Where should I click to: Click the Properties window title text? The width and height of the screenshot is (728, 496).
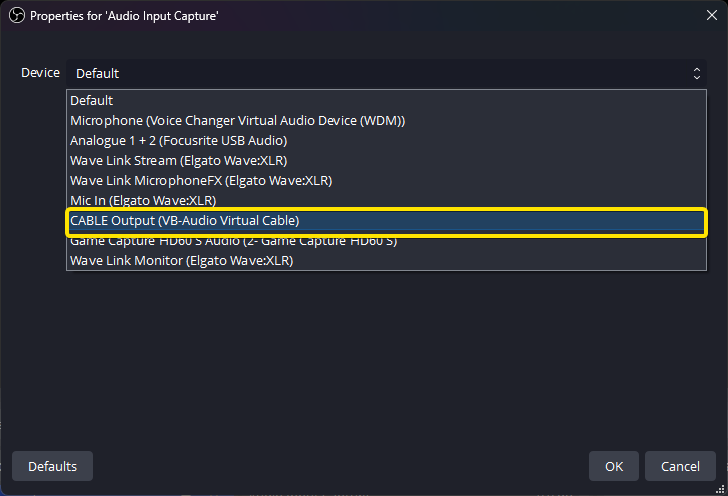124,16
